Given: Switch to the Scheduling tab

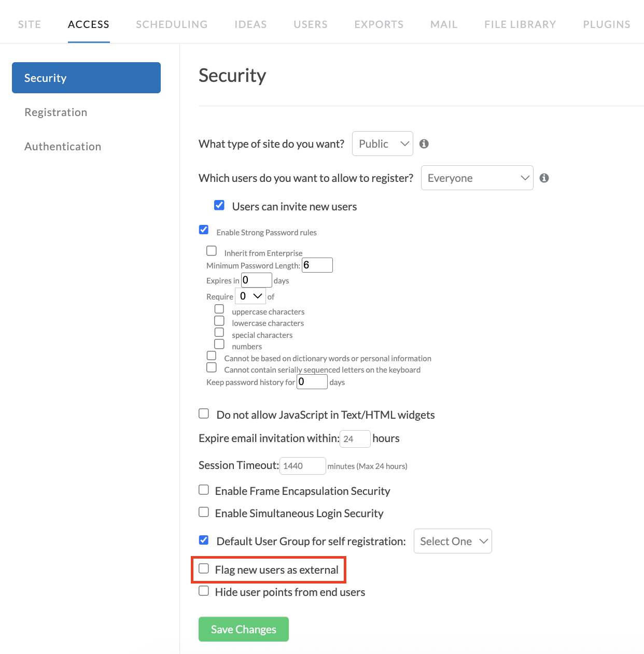Looking at the screenshot, I should point(172,24).
